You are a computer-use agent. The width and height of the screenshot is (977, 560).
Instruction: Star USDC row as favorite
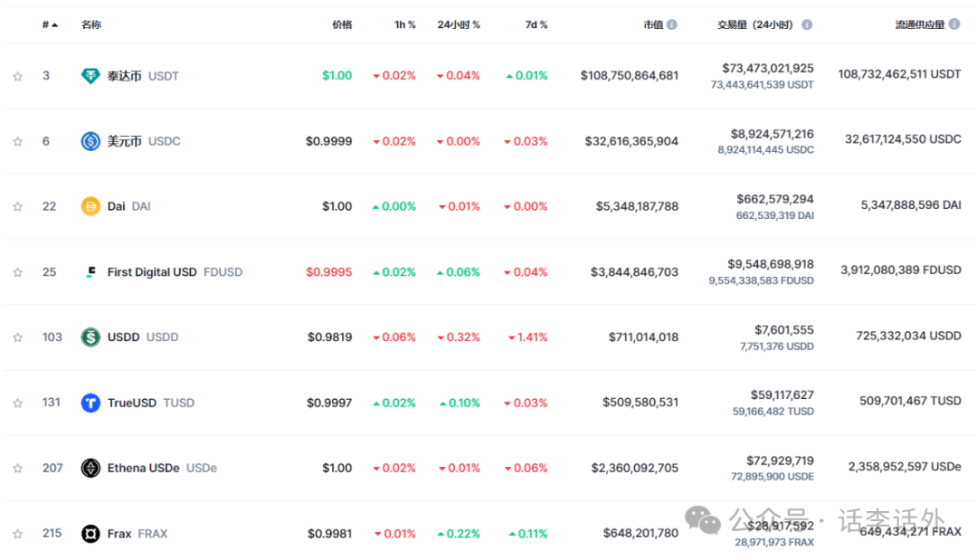(17, 141)
